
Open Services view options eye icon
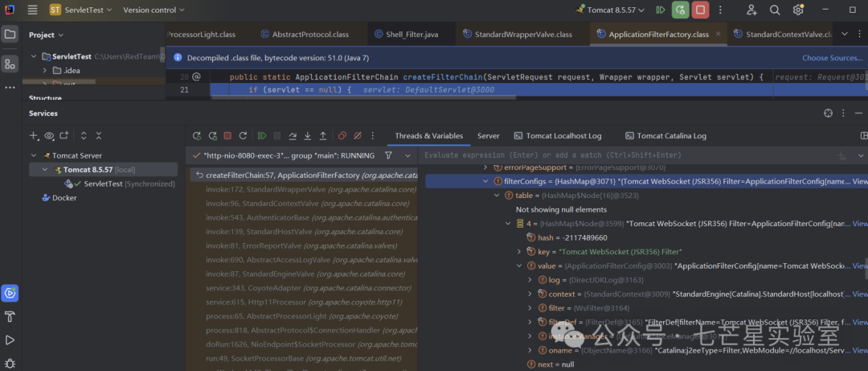pyautogui.click(x=49, y=135)
